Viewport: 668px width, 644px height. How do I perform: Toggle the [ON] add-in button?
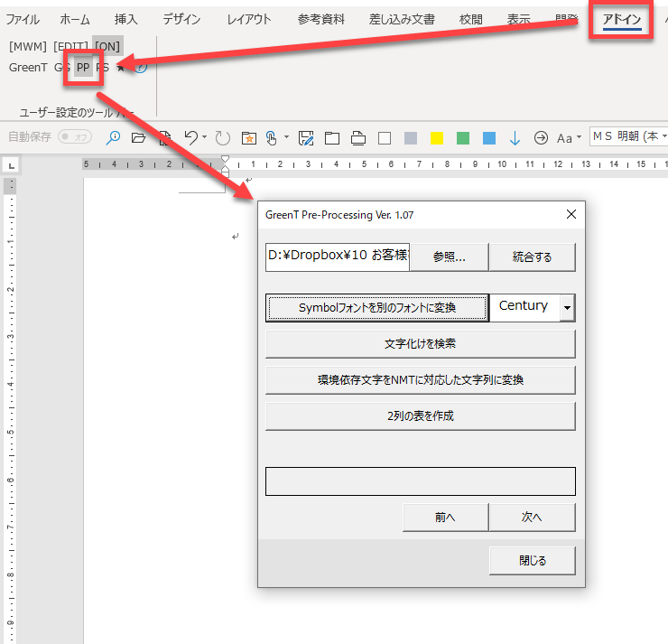107,46
